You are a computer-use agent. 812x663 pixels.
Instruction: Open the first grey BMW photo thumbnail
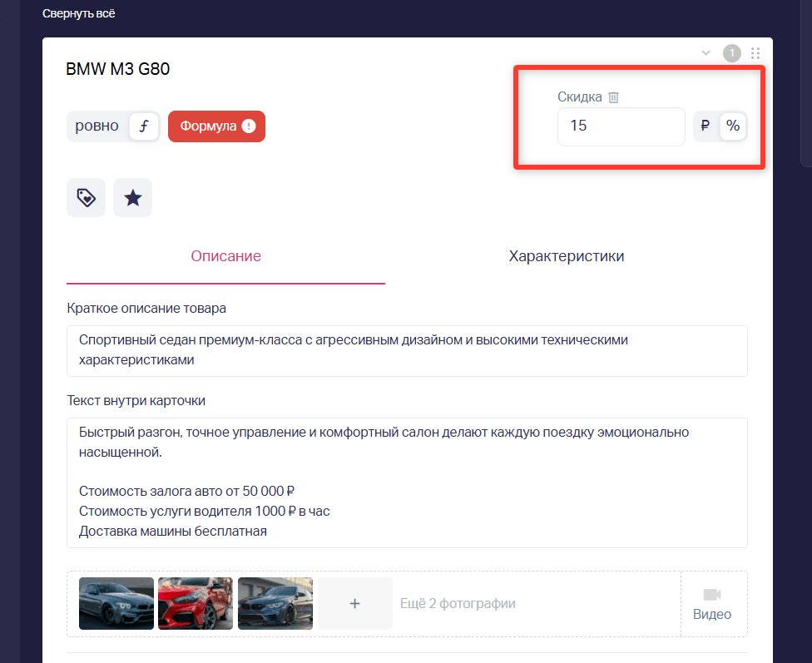coord(116,603)
